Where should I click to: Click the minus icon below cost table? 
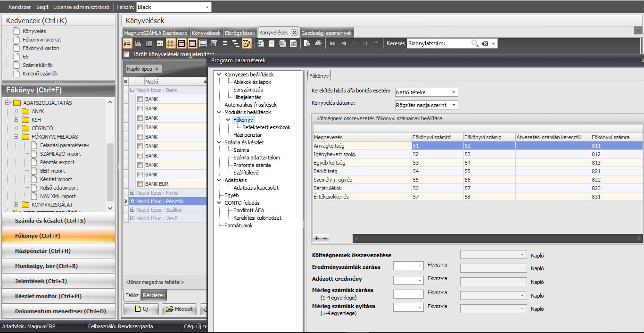click(325, 238)
